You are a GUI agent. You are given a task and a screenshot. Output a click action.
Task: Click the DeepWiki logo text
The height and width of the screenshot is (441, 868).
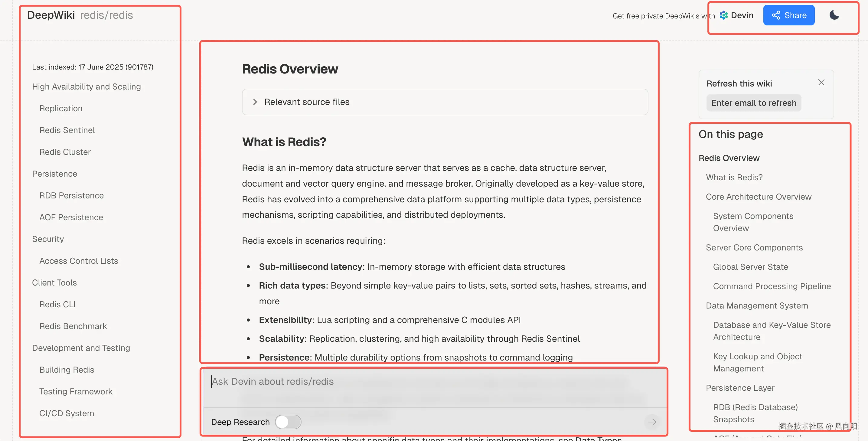pyautogui.click(x=51, y=15)
